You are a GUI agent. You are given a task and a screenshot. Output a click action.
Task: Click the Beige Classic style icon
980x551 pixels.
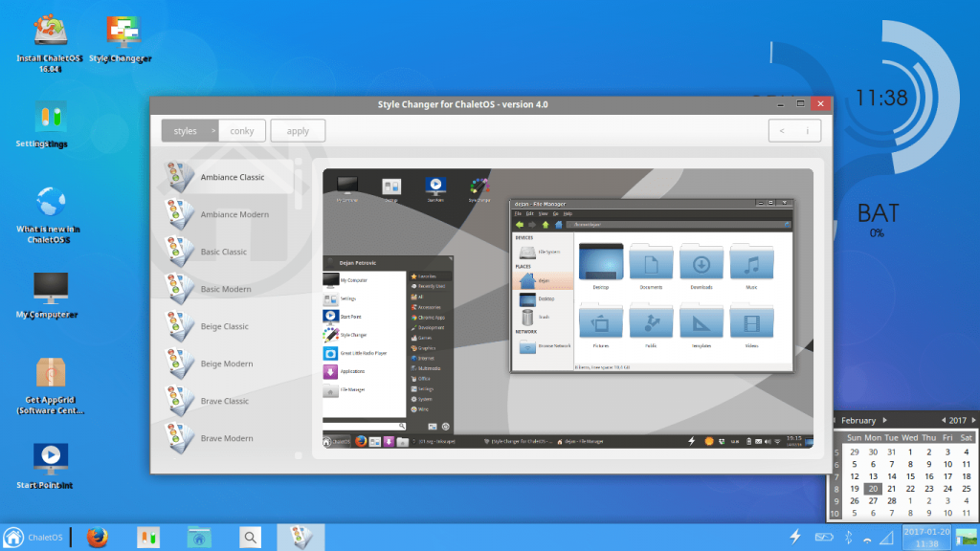(180, 326)
